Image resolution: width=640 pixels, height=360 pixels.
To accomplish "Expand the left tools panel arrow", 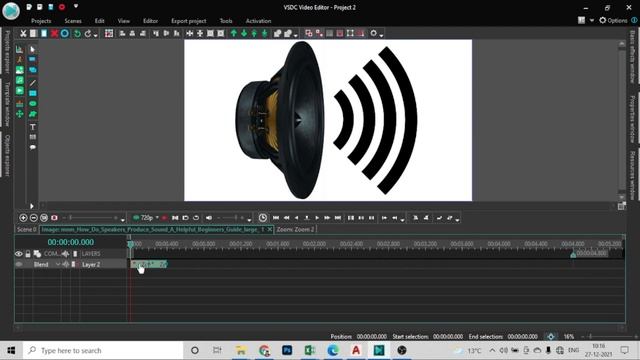I will coord(32,206).
